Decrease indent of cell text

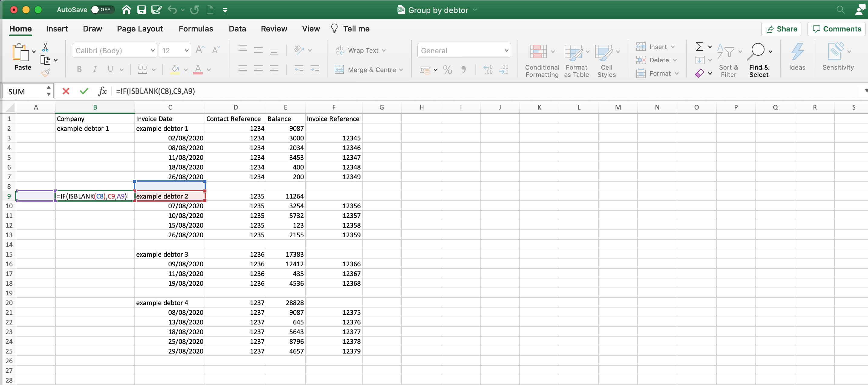click(299, 69)
